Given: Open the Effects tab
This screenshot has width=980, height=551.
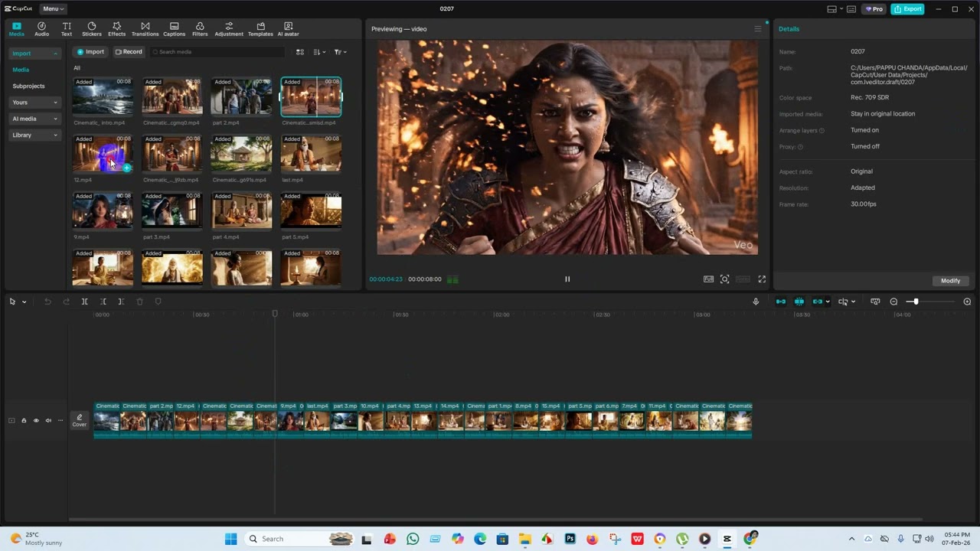Looking at the screenshot, I should point(116,29).
